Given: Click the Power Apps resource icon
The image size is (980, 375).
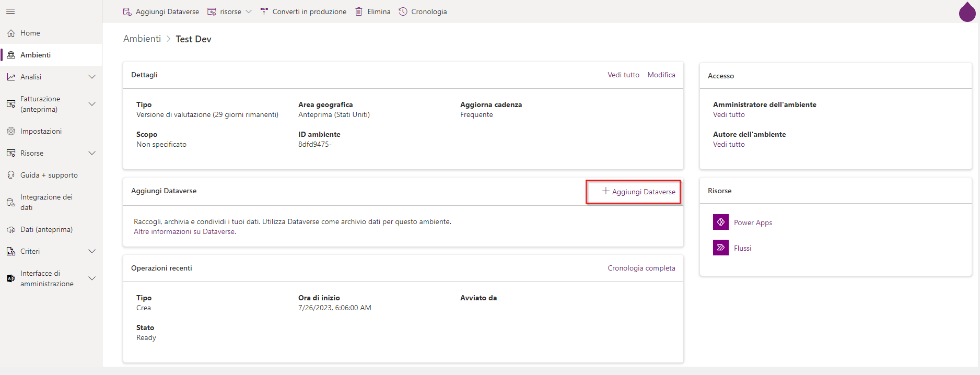Looking at the screenshot, I should pos(720,222).
